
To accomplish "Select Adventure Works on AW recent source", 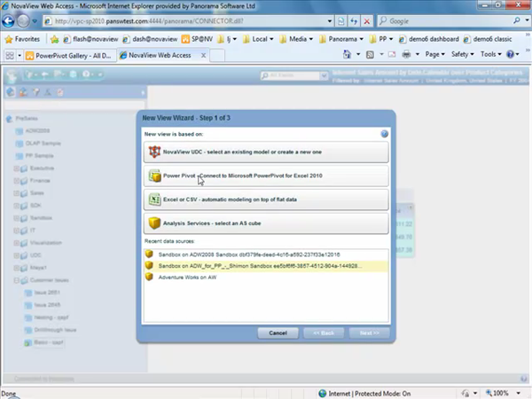I will (266, 278).
